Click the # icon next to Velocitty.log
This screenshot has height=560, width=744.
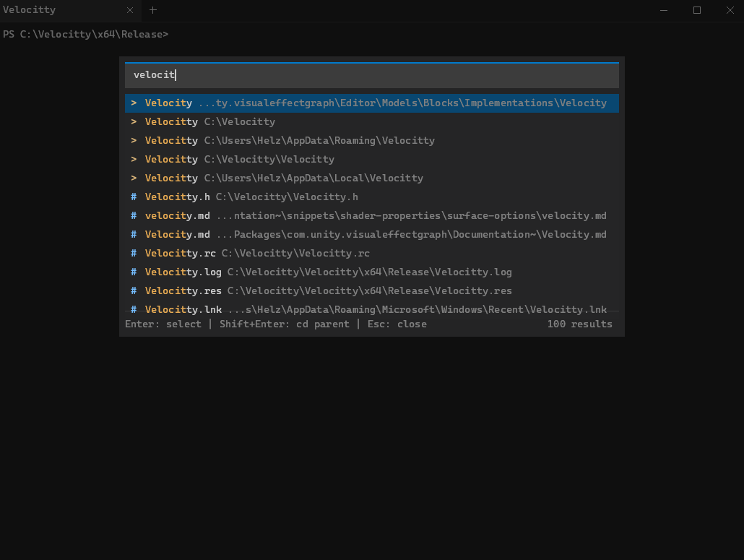click(133, 272)
